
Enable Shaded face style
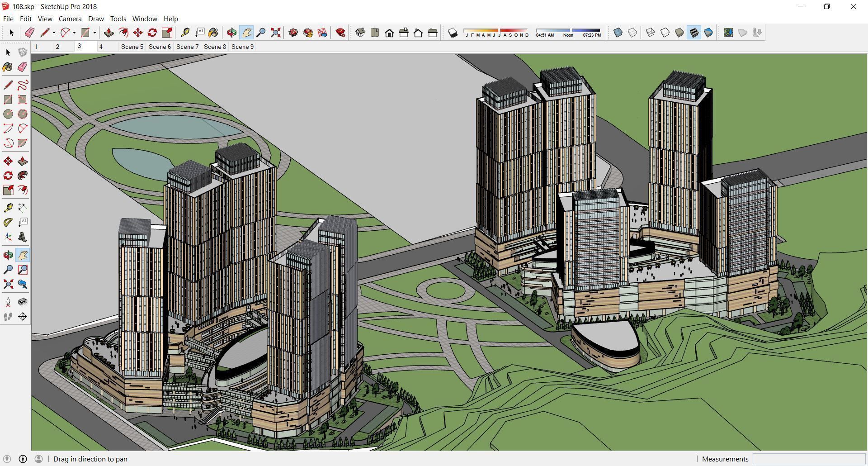click(679, 33)
